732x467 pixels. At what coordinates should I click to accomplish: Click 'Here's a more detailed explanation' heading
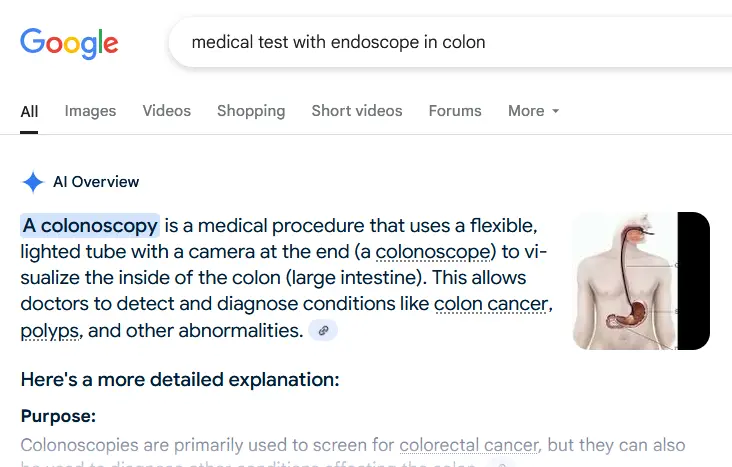(180, 379)
